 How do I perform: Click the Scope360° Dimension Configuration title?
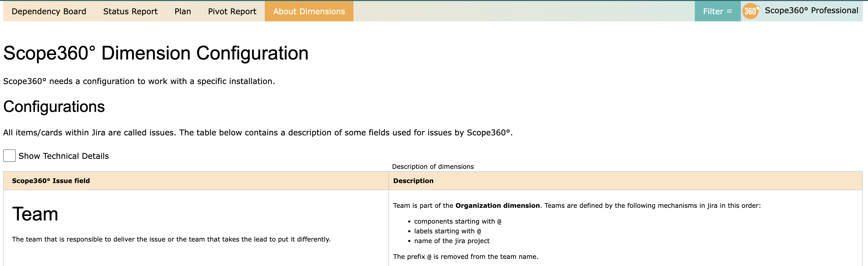pos(156,53)
